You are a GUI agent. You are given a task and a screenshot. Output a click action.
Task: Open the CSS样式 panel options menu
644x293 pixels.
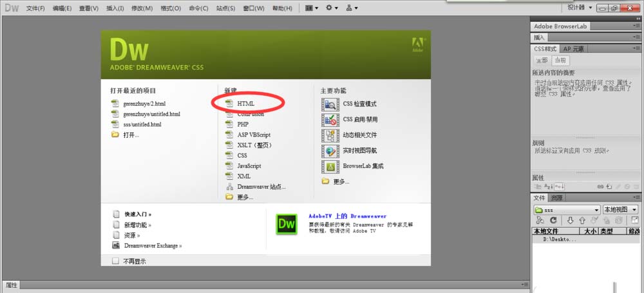coord(637,48)
